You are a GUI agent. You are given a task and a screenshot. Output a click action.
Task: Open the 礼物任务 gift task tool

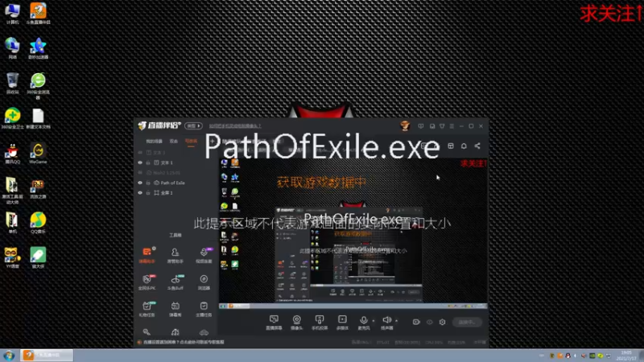pyautogui.click(x=147, y=309)
